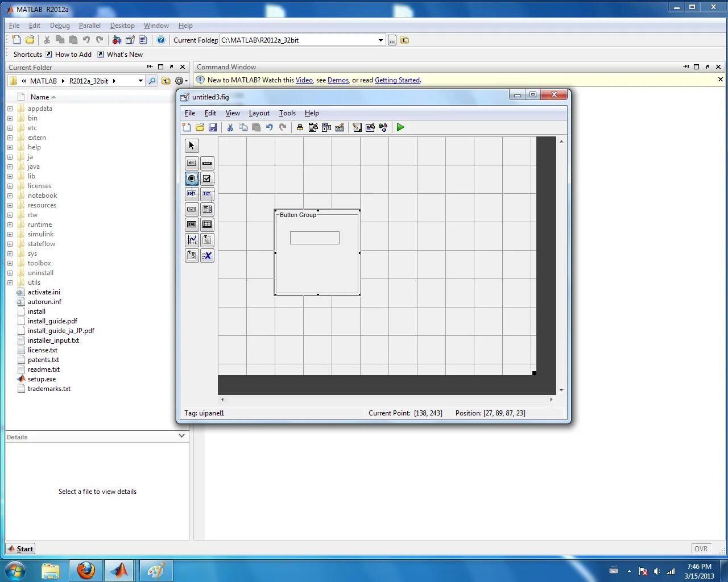Viewport: 728px width, 582px height.
Task: Choose the Push Button (OK) palette tool
Action: pyautogui.click(x=192, y=163)
